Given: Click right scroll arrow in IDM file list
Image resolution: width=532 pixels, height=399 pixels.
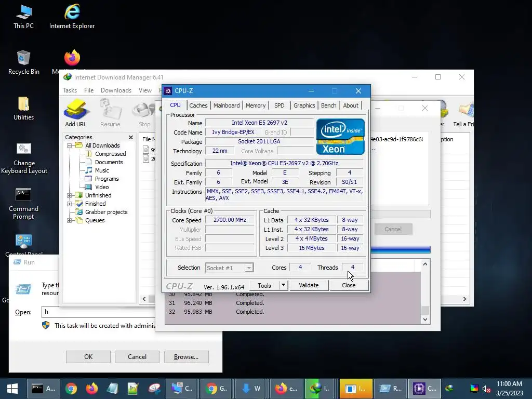Looking at the screenshot, I should (465, 299).
